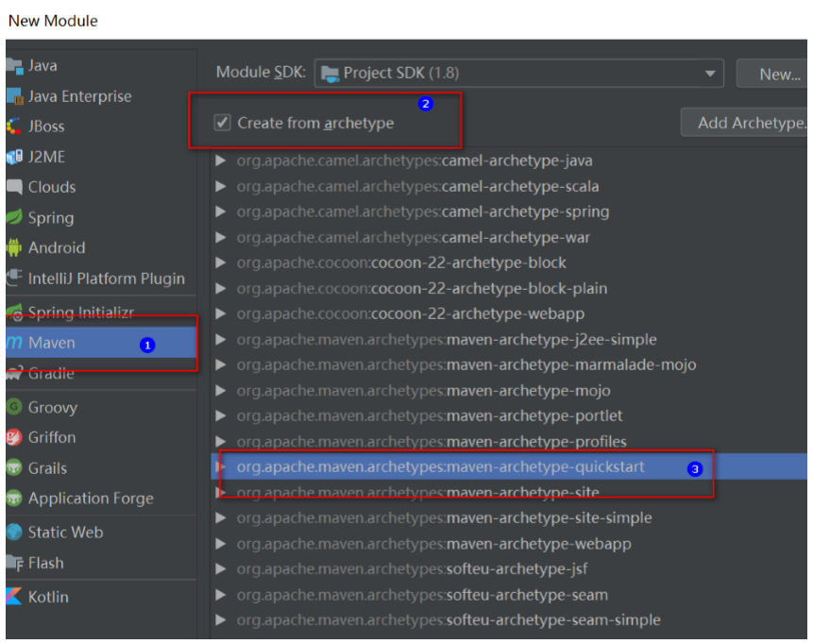
Task: Select maven-archetype-profiles archetype
Action: click(x=509, y=441)
